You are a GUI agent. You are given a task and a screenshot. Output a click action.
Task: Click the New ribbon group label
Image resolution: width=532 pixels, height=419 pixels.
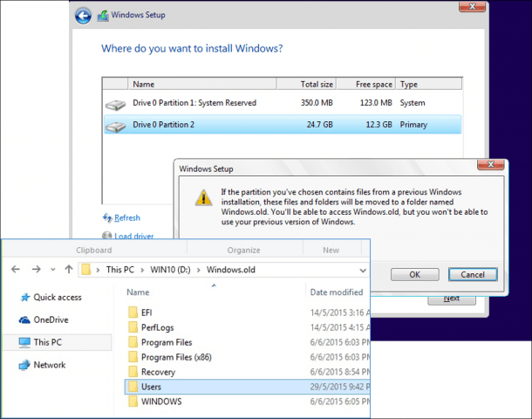point(331,251)
